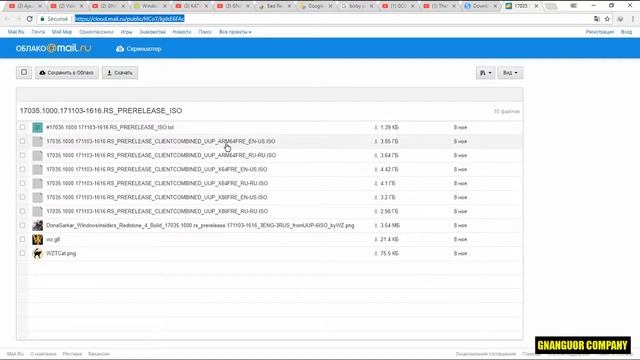
Task: Check the box for WZTCat.png
Action: click(22, 253)
